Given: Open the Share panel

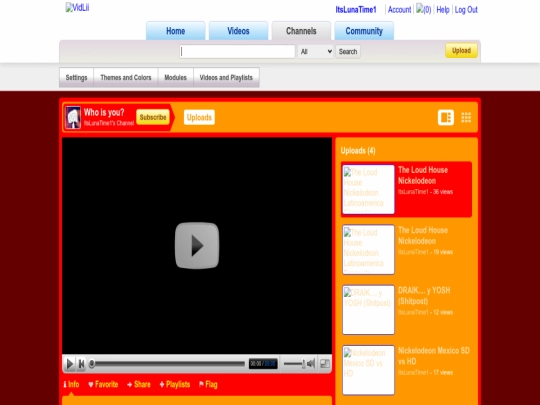Looking at the screenshot, I should (139, 384).
